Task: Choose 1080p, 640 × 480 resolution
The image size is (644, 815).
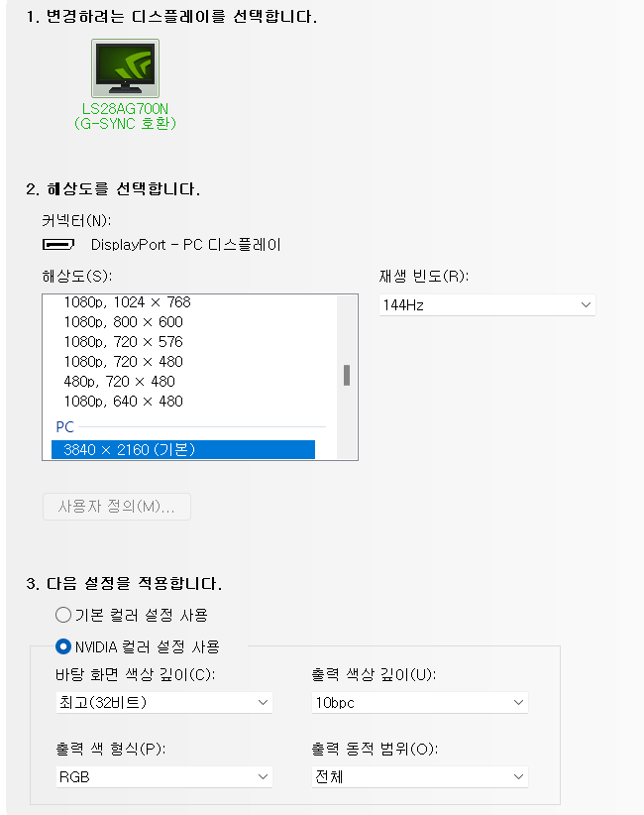Action: coord(123,401)
